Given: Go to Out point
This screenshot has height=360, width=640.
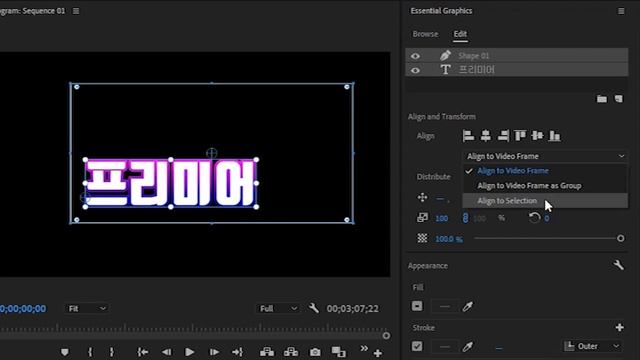Looking at the screenshot, I should tap(238, 352).
